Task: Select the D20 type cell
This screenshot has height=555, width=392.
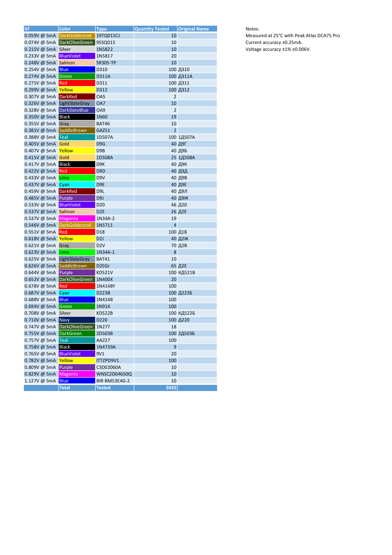Action: (x=115, y=205)
